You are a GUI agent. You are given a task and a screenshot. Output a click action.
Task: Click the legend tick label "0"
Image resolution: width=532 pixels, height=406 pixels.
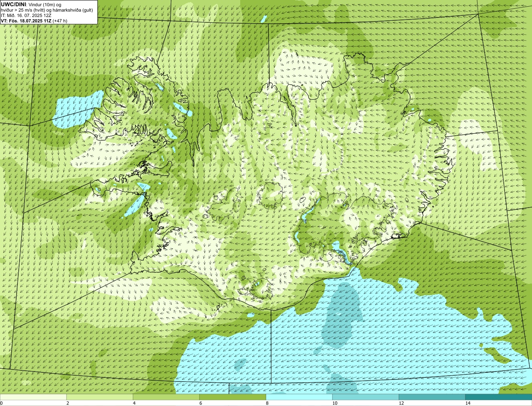pos(1,403)
